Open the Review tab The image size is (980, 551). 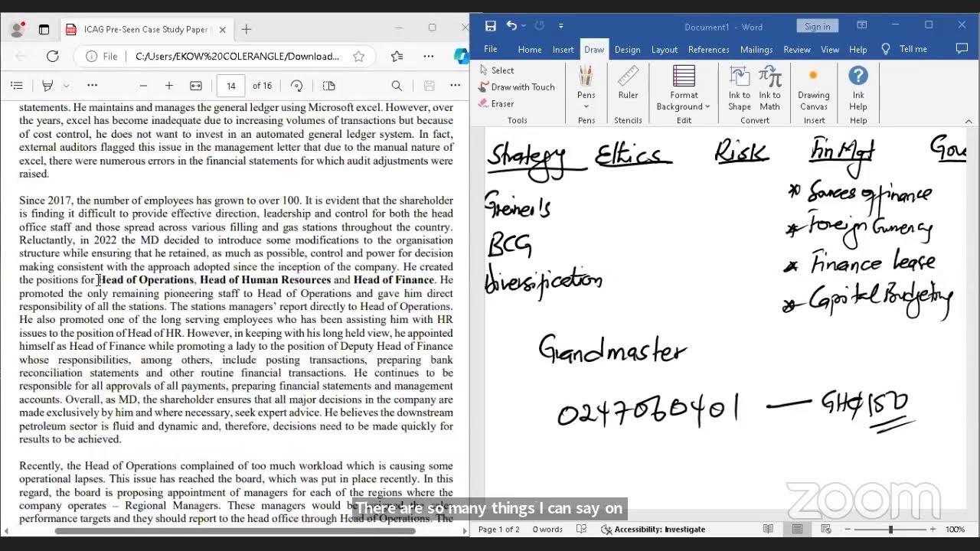[796, 49]
